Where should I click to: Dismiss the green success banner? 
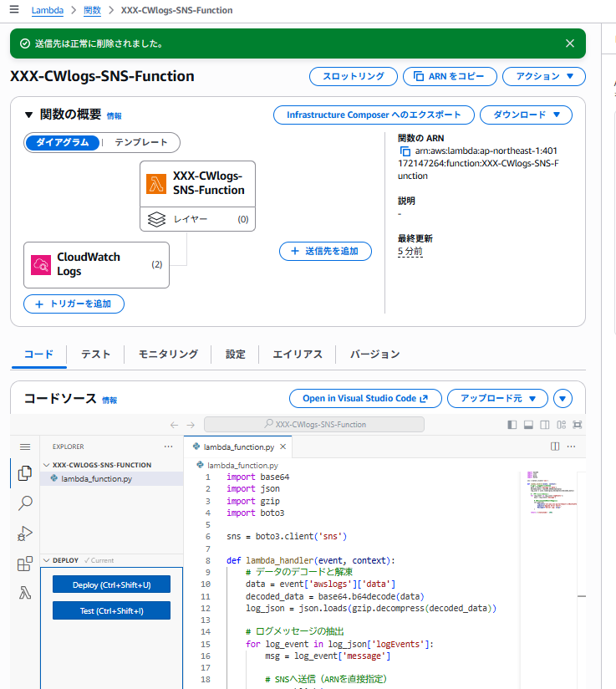[x=569, y=43]
